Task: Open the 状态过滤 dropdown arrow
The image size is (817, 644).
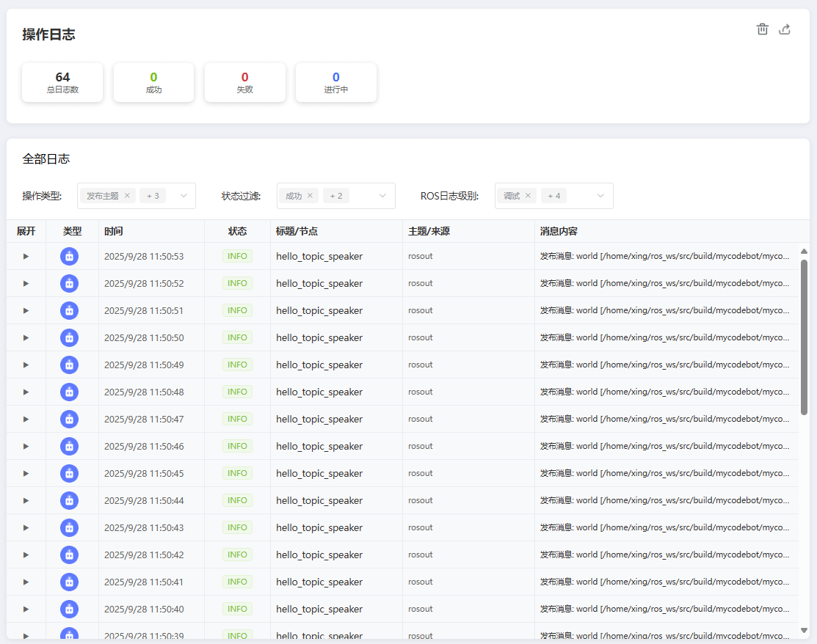Action: [x=382, y=196]
